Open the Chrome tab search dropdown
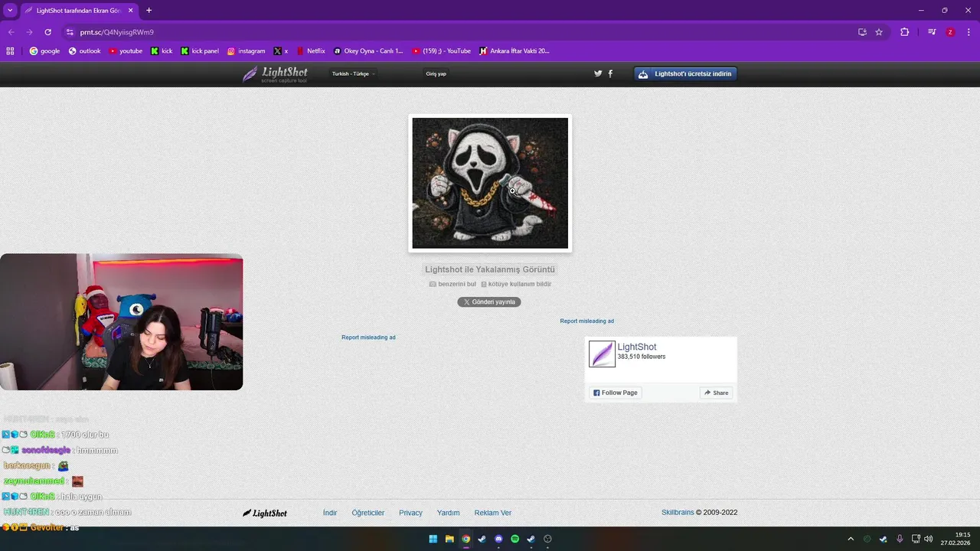This screenshot has height=551, width=980. click(x=10, y=10)
